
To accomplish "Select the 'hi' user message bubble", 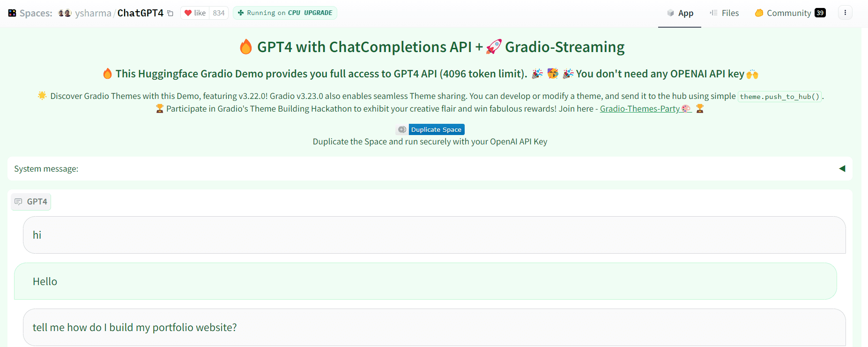I will pyautogui.click(x=434, y=235).
